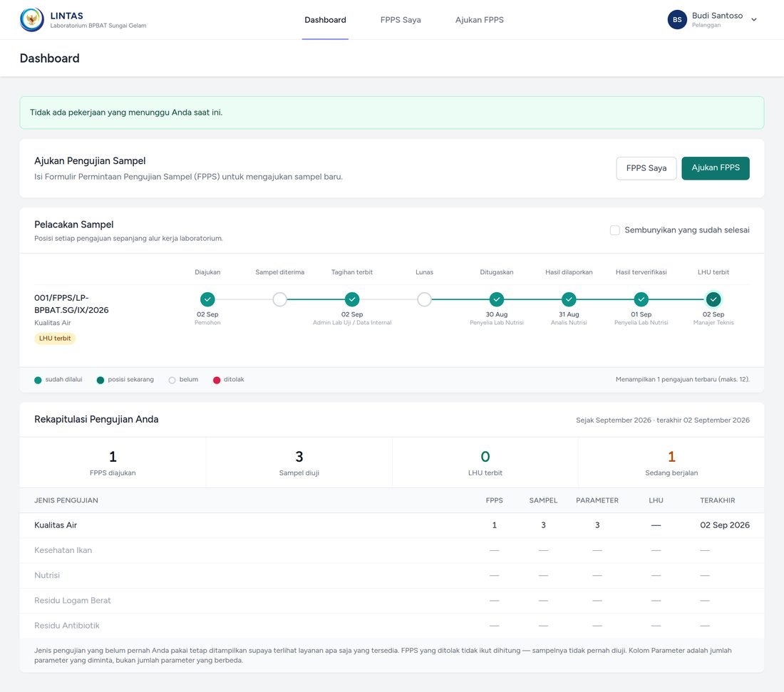Expand the Budi Santoso account menu chevron
Image resolution: width=784 pixels, height=692 pixels.
coord(754,19)
